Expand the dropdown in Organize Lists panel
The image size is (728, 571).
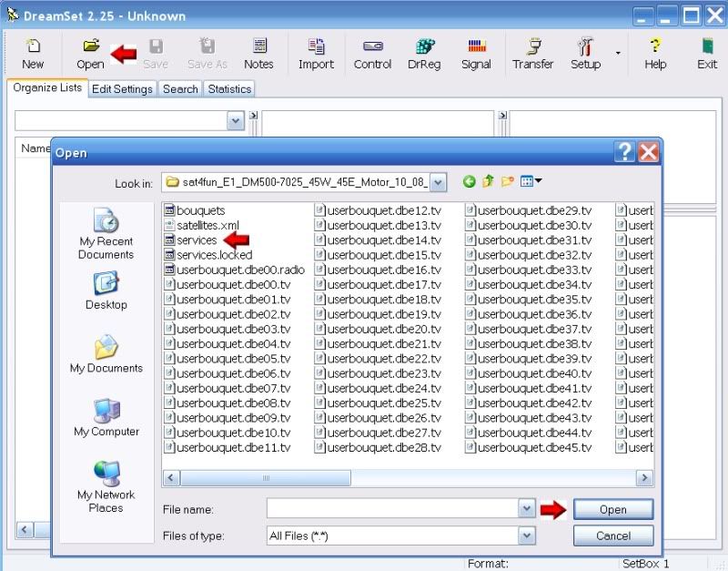(x=236, y=121)
